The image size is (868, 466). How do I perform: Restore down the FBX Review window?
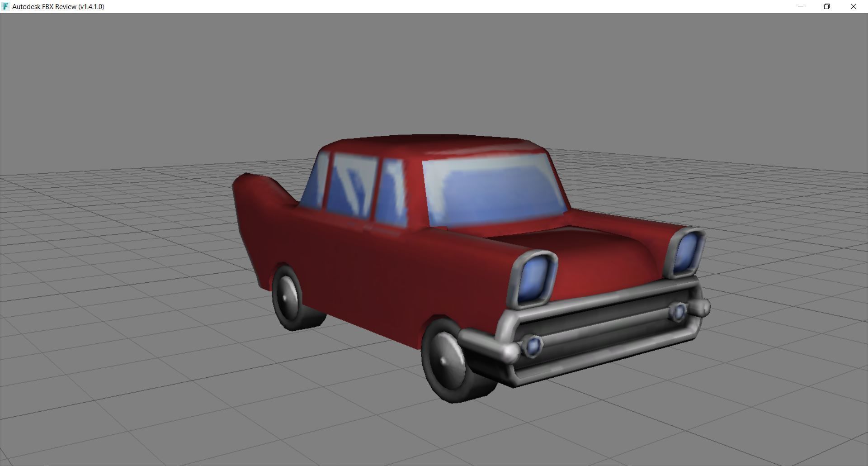827,6
